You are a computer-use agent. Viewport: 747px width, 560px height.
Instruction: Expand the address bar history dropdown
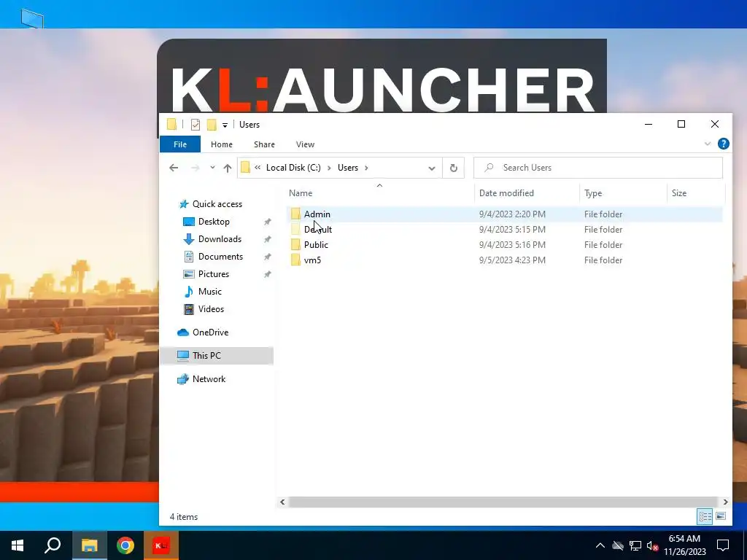[432, 168]
